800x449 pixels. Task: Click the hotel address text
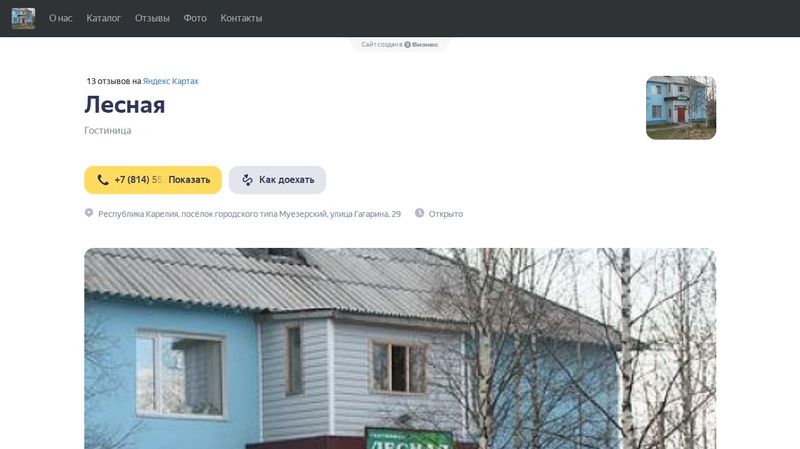pos(249,214)
